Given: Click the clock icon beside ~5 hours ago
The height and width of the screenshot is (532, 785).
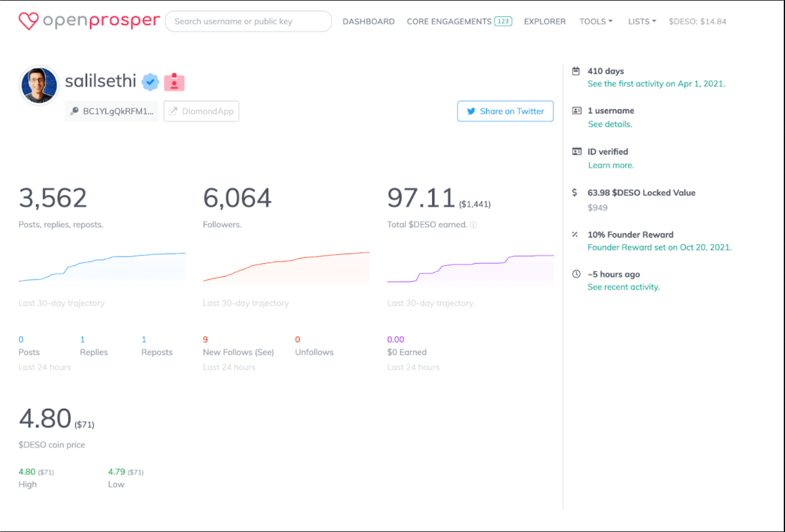Looking at the screenshot, I should click(576, 274).
